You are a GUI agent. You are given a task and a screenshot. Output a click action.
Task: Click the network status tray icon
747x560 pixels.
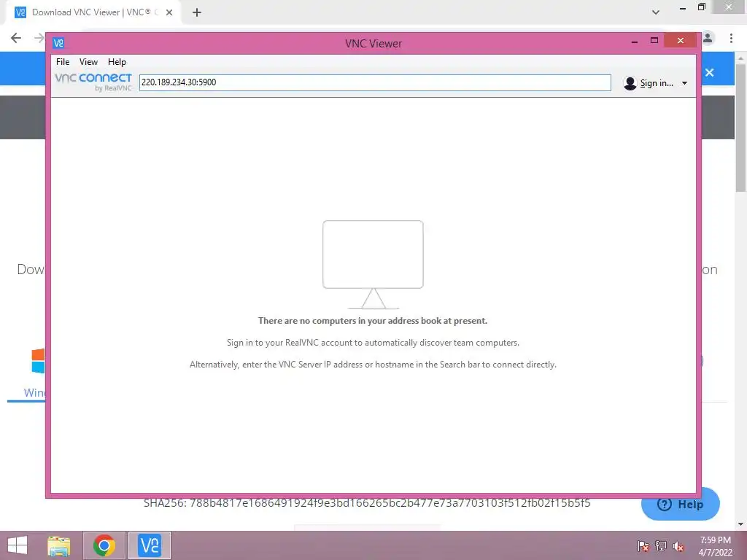(661, 545)
